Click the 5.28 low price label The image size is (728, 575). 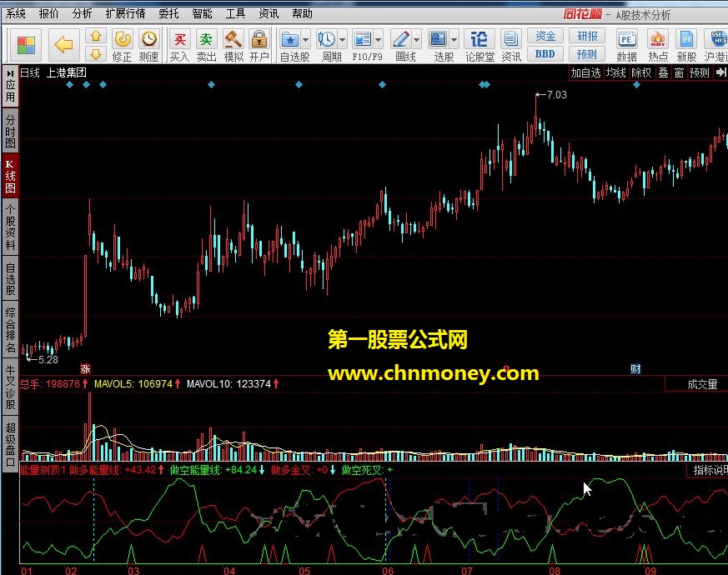[48, 360]
